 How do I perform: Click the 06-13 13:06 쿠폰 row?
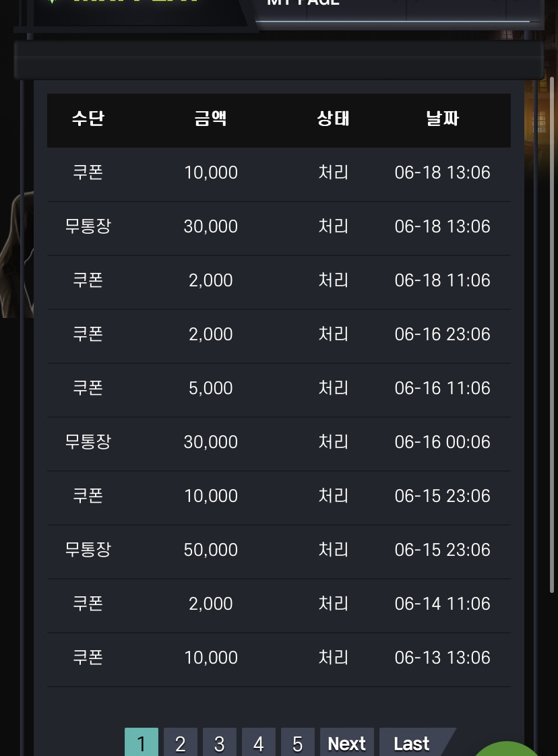pos(279,658)
